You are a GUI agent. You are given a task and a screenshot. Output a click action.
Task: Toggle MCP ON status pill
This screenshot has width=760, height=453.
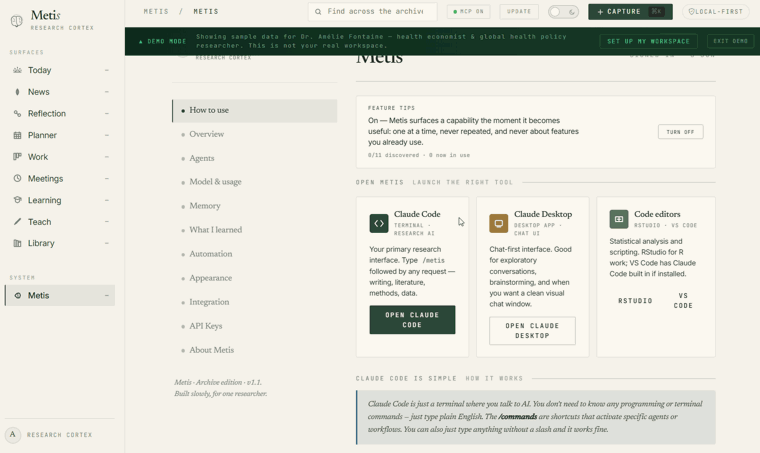(468, 12)
